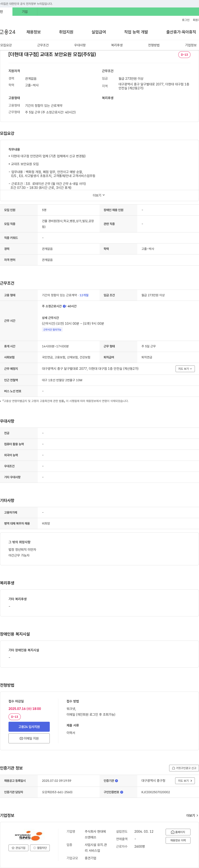Switch to 기업 user tab

(x=25, y=11)
